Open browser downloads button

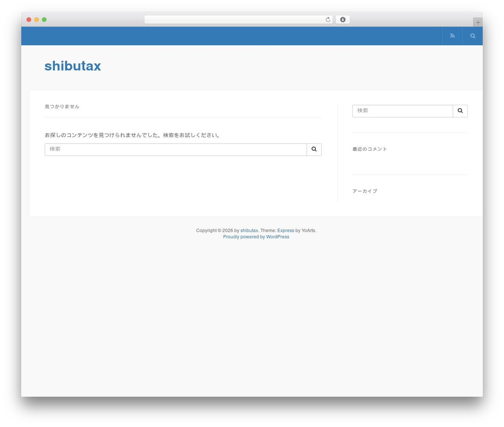point(343,20)
